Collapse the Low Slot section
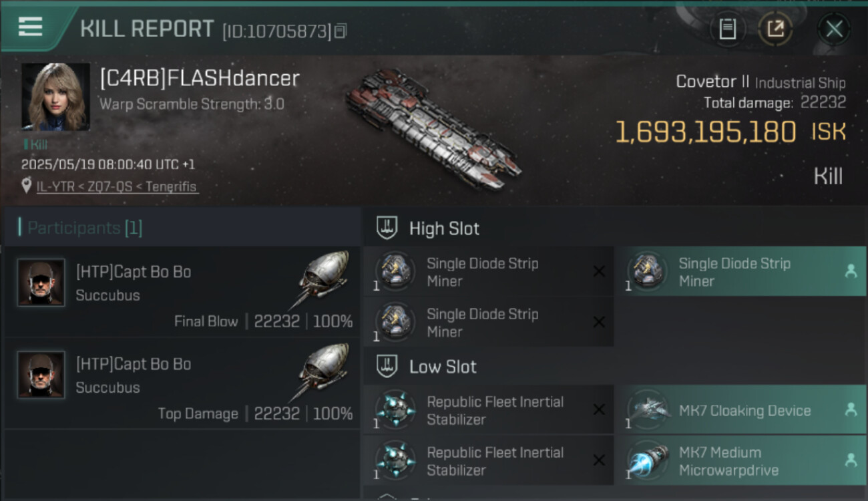 pyautogui.click(x=388, y=366)
